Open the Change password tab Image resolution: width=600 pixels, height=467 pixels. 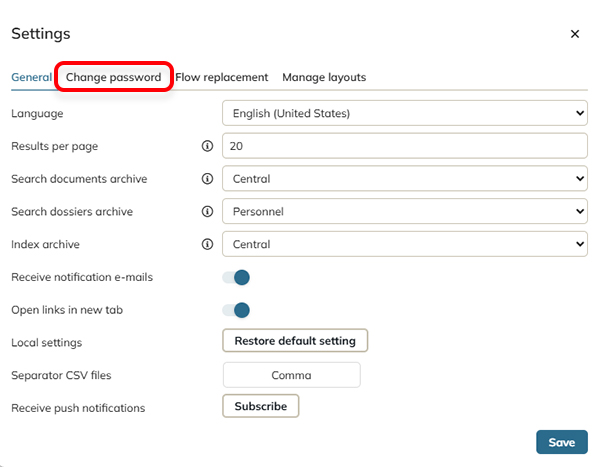click(114, 77)
